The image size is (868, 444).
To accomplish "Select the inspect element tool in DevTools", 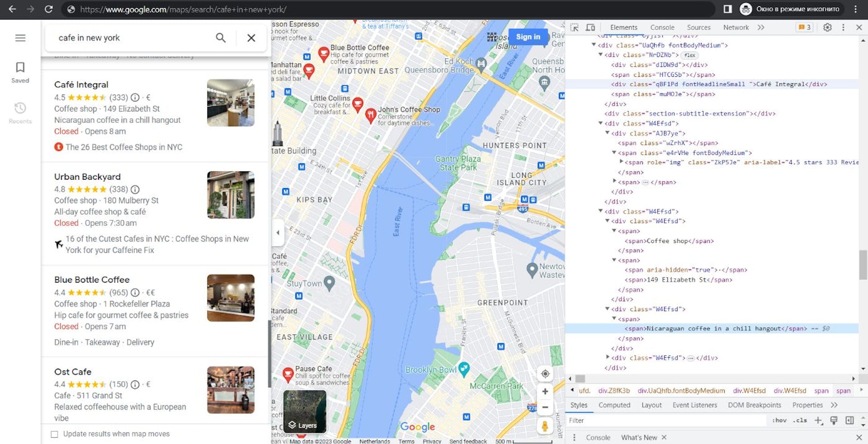I will (x=575, y=27).
